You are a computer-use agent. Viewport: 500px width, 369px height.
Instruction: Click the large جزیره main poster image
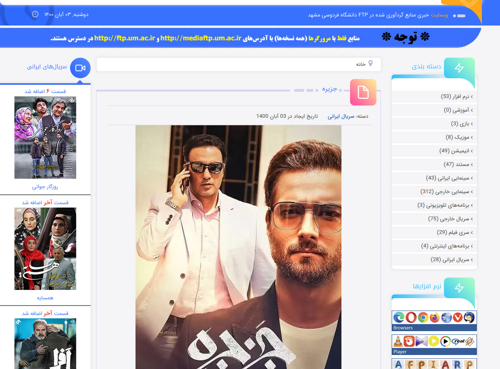[x=238, y=247]
